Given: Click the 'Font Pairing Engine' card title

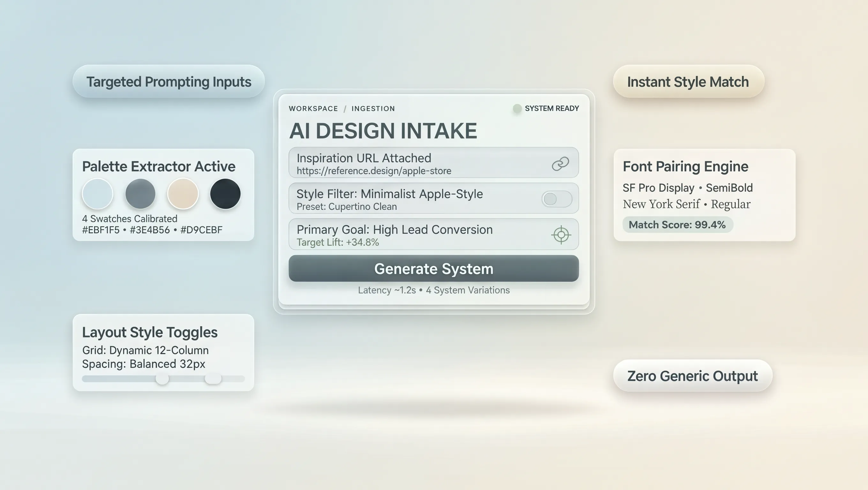Looking at the screenshot, I should [x=685, y=167].
